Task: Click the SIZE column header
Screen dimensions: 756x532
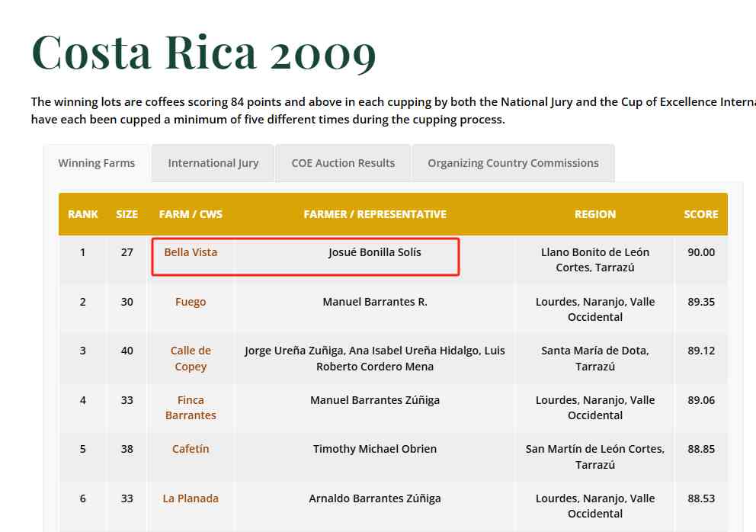Action: point(127,214)
